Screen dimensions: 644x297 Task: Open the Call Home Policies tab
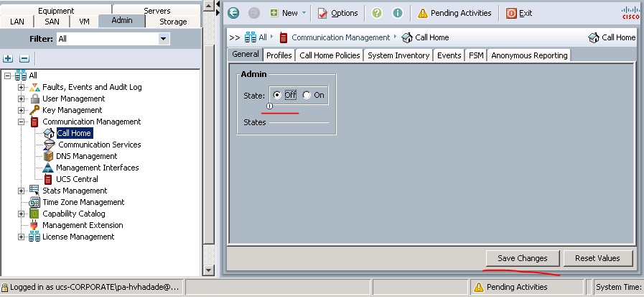pos(330,55)
